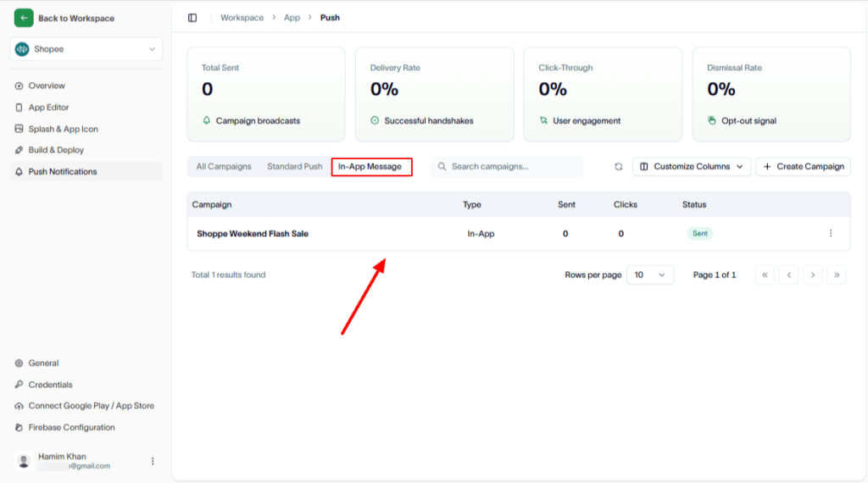Click the Total Sent stats card

coord(266,95)
